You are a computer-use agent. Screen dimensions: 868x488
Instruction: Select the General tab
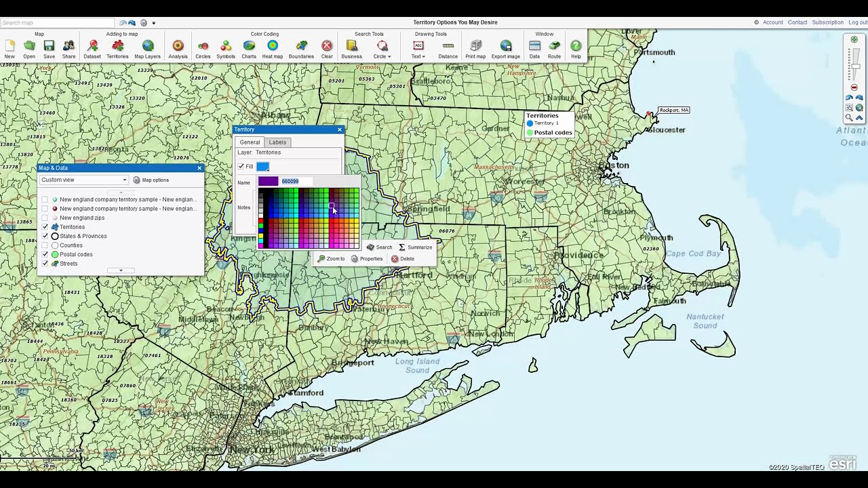point(250,142)
